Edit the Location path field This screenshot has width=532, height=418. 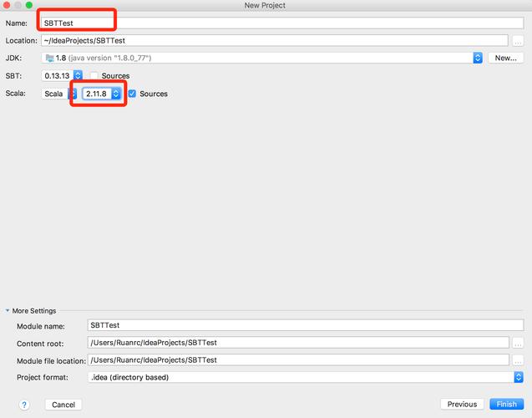click(275, 40)
